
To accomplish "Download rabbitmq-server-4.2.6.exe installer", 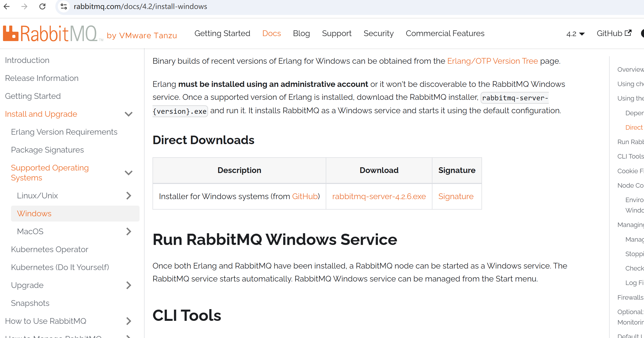I will pos(379,196).
